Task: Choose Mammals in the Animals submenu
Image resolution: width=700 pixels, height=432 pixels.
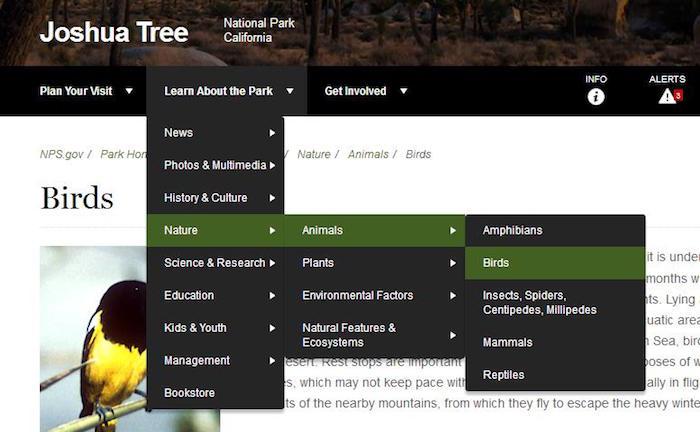Action: 555,342
